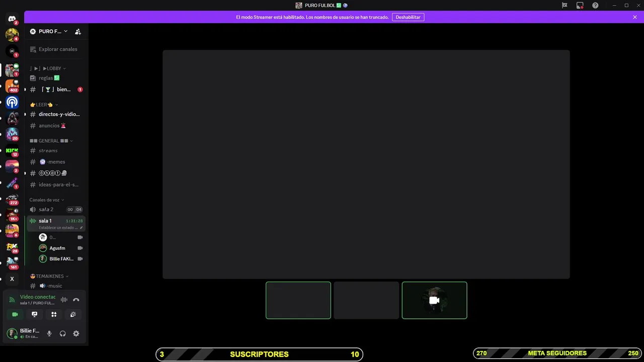Click sala 2 user count 00 04

[74, 209]
